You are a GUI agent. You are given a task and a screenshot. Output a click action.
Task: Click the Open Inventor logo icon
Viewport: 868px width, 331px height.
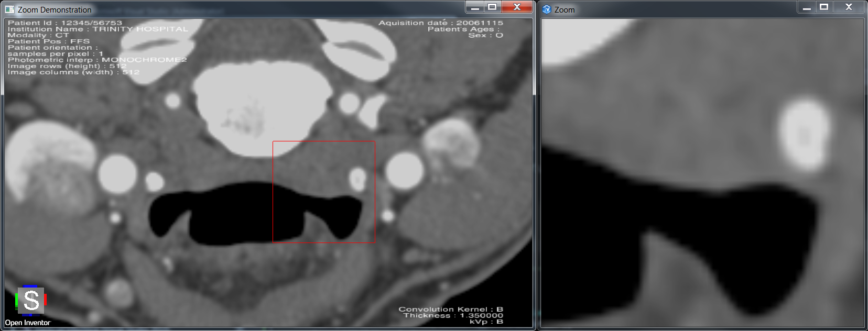(31, 300)
